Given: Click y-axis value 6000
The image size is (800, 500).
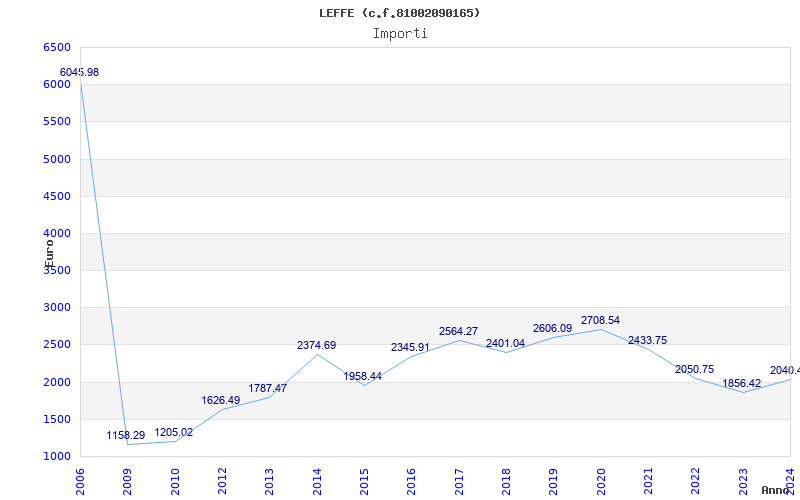Looking at the screenshot, I should (x=57, y=85).
